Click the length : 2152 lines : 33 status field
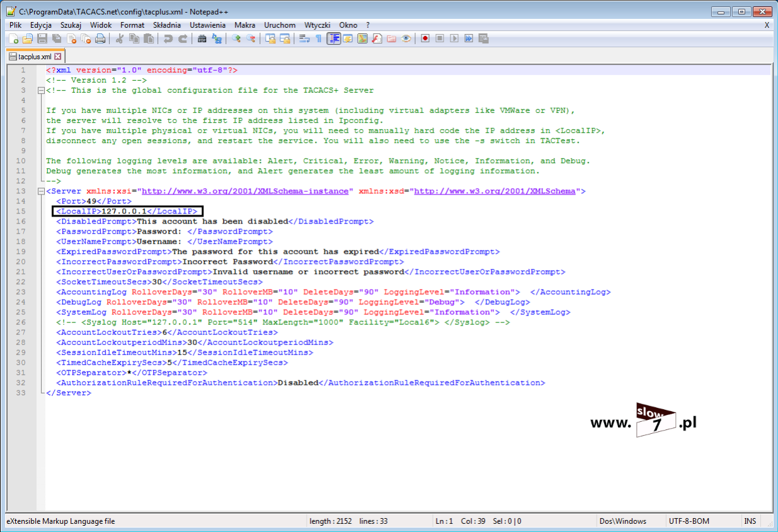The width and height of the screenshot is (778, 532). (x=348, y=521)
